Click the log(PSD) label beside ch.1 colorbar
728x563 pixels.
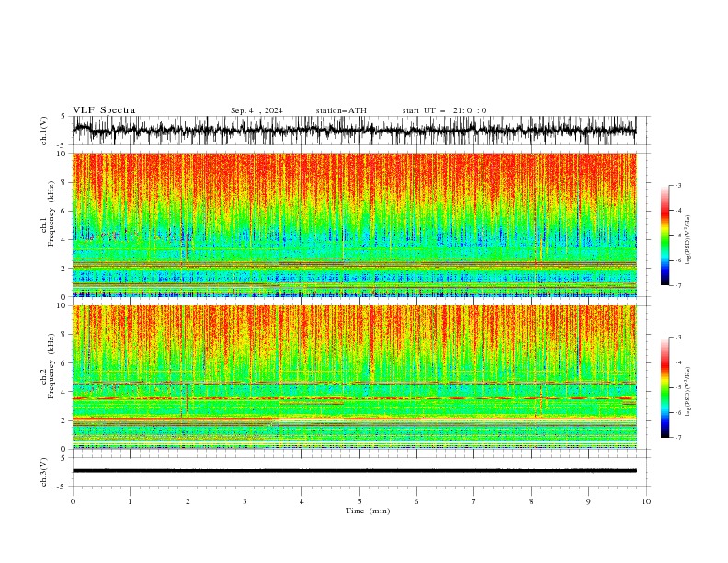(x=688, y=240)
